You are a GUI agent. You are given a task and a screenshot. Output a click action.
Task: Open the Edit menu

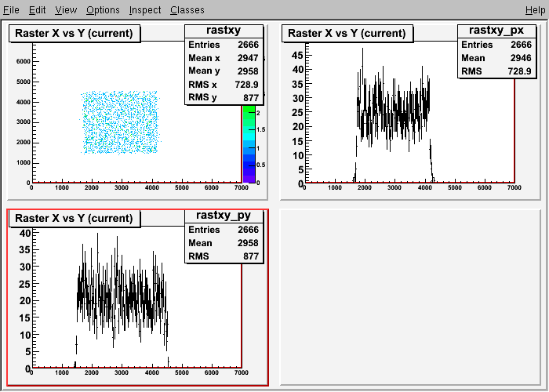pos(37,9)
